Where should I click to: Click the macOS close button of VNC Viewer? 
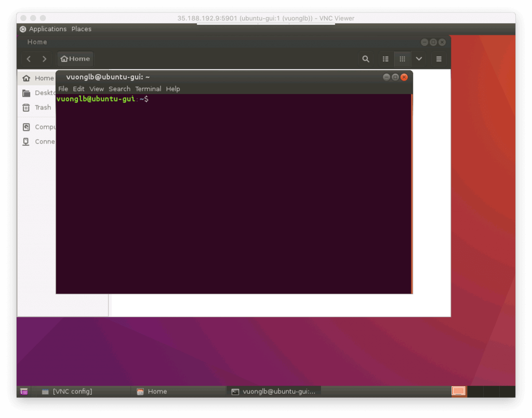(23, 18)
